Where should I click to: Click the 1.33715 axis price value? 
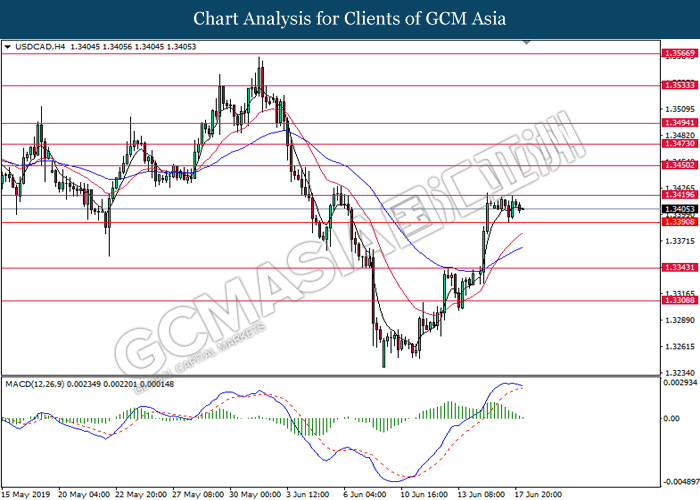coord(679,241)
